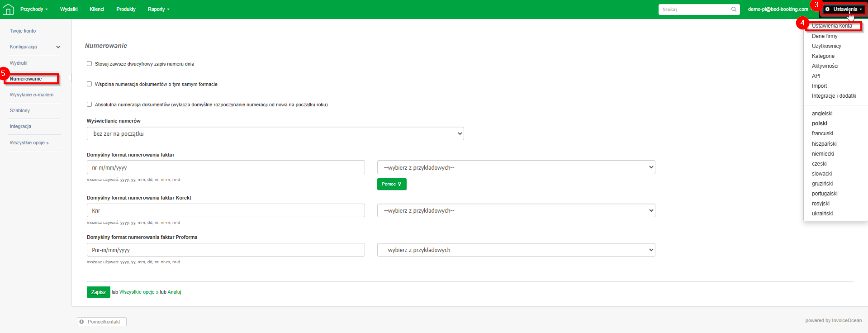868x333 pixels.
Task: Switch language to polski
Action: 819,124
